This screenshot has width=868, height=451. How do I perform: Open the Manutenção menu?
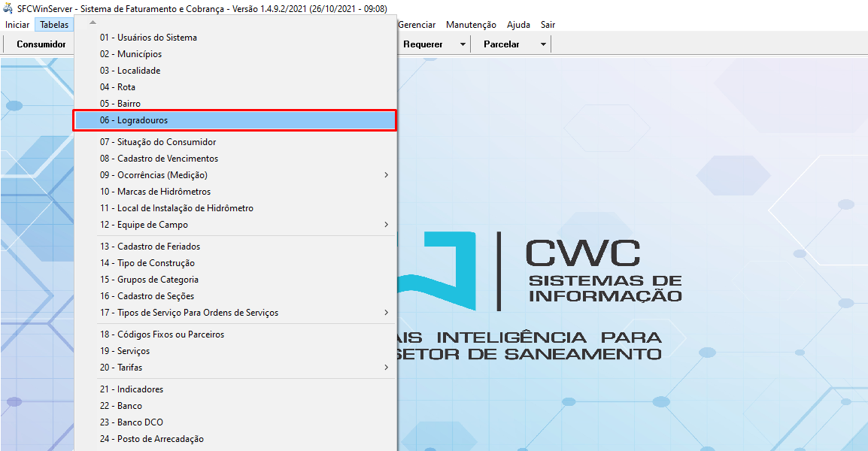point(471,25)
